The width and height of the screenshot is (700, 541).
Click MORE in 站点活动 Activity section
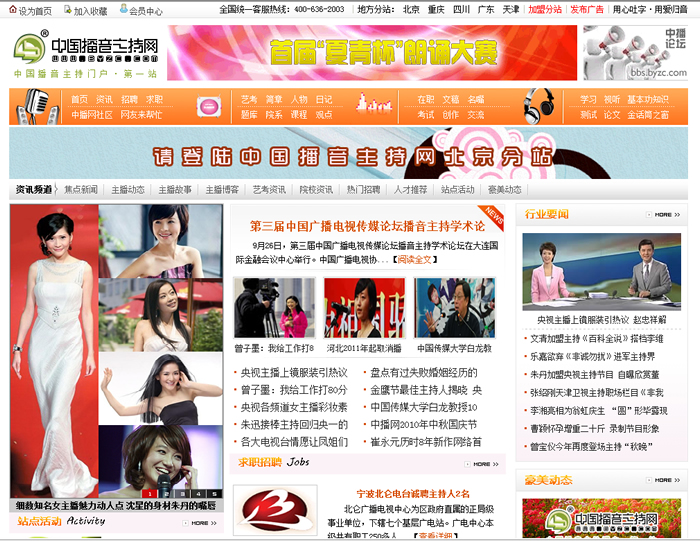tap(200, 523)
